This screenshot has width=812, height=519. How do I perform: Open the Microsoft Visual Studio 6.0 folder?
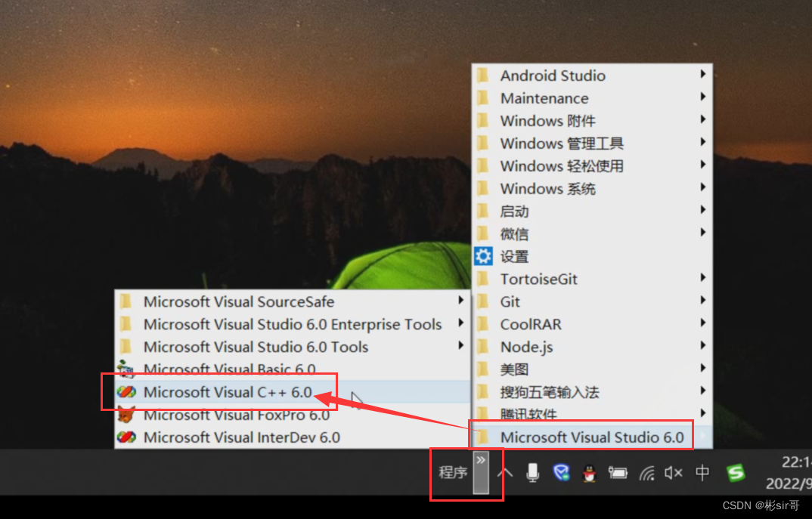[592, 437]
